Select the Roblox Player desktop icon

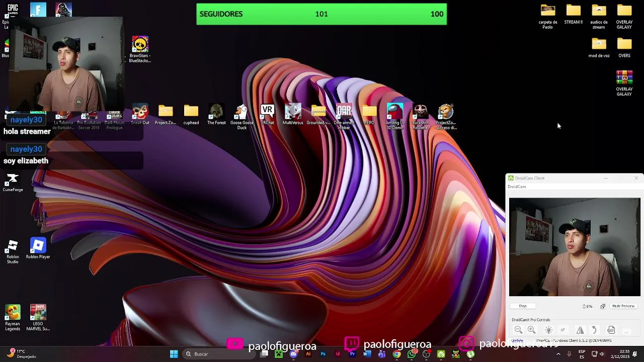tap(38, 249)
